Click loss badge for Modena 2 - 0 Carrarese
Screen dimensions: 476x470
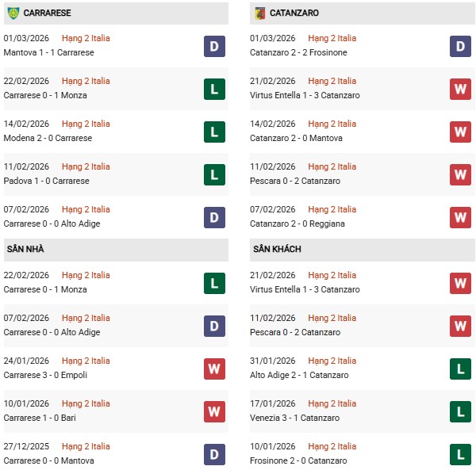(214, 132)
